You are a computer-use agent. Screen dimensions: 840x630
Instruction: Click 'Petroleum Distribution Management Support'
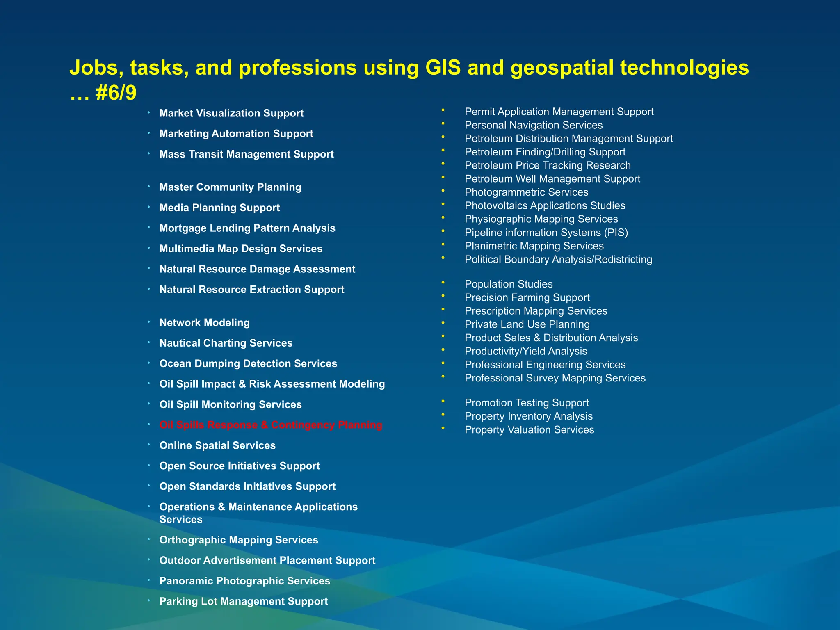click(569, 139)
